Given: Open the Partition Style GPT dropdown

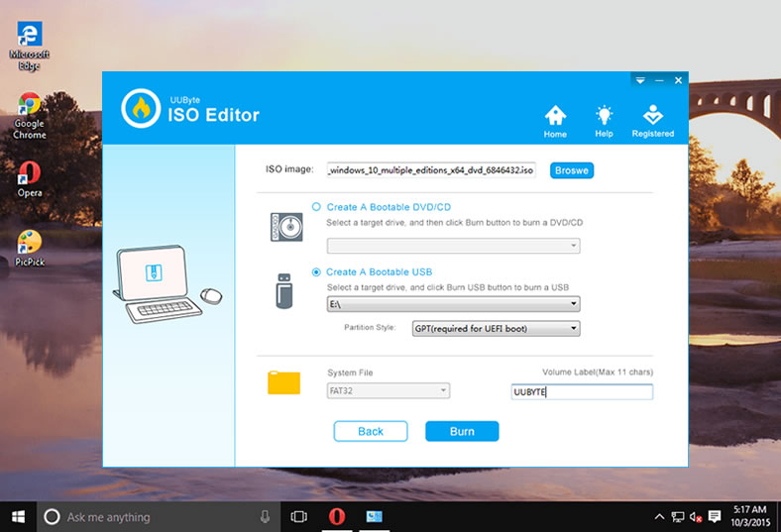Looking at the screenshot, I should [573, 328].
